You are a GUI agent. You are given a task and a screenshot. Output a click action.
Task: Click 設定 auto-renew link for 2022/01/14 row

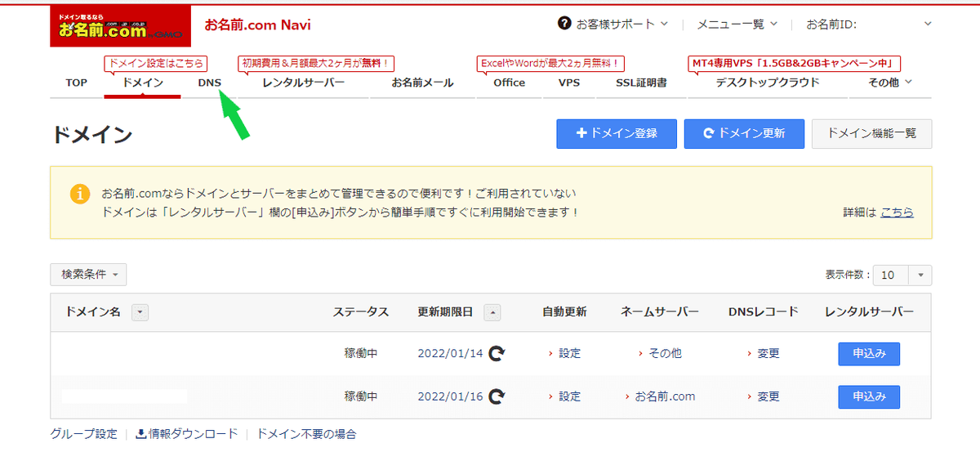coord(569,354)
